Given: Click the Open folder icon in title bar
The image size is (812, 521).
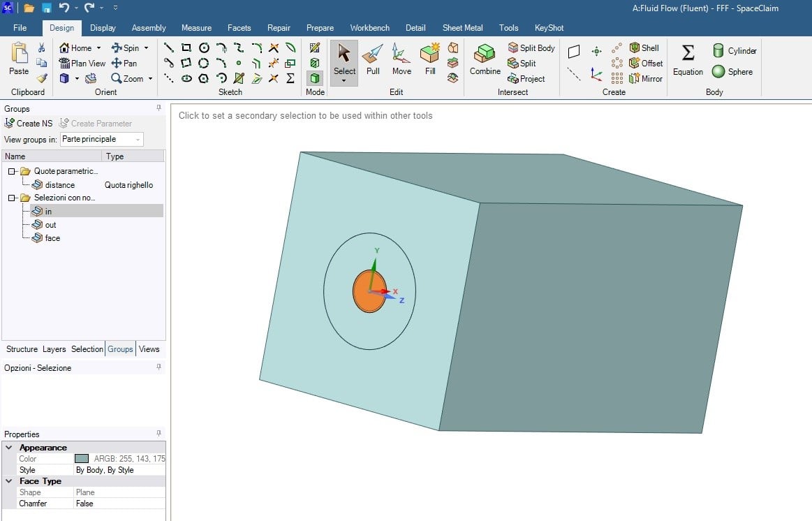Looking at the screenshot, I should tap(29, 8).
